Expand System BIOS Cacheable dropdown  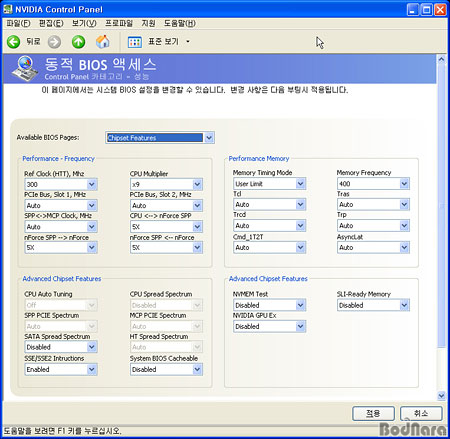(197, 369)
